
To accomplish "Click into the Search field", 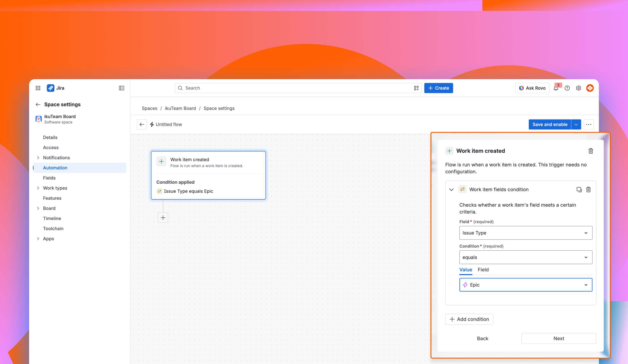I will [298, 88].
